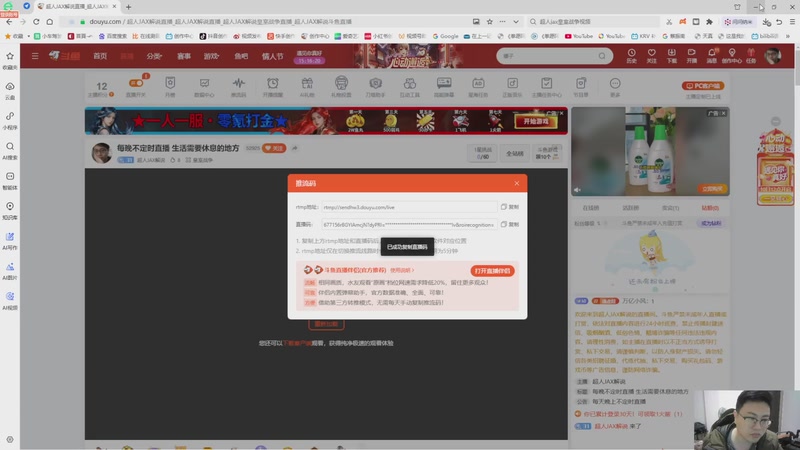Image resolution: width=800 pixels, height=450 pixels.
Task: Reload the page in browser toolbar
Action: click(36, 21)
